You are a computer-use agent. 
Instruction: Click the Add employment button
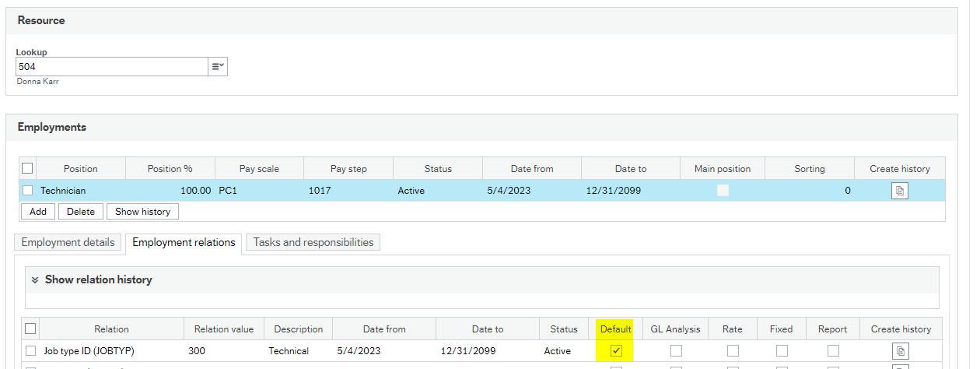tap(37, 212)
